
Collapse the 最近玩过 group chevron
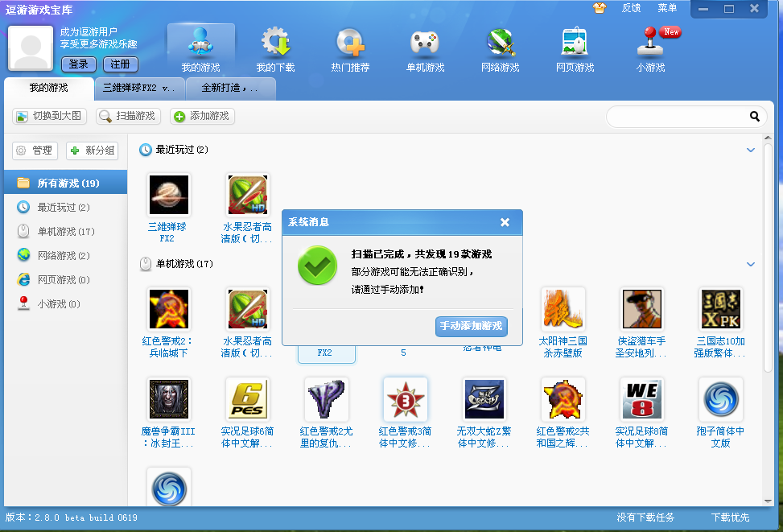pyautogui.click(x=750, y=150)
